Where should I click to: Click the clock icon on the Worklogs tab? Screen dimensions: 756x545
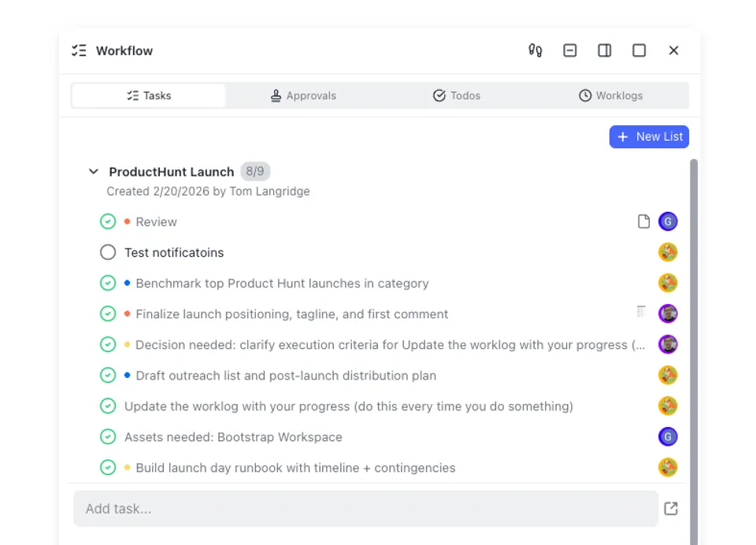point(584,95)
